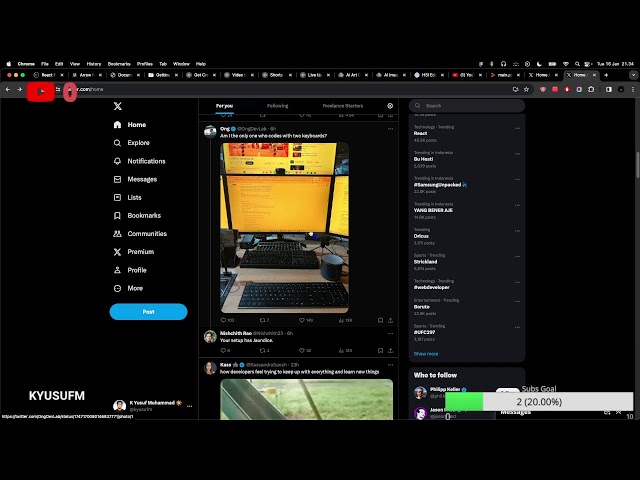This screenshot has height=480, width=640.
Task: Open the #SamsungUnpacked trend
Action: pos(465,185)
